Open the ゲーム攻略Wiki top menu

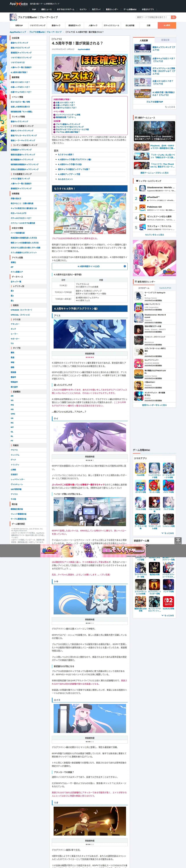pos(130,9)
